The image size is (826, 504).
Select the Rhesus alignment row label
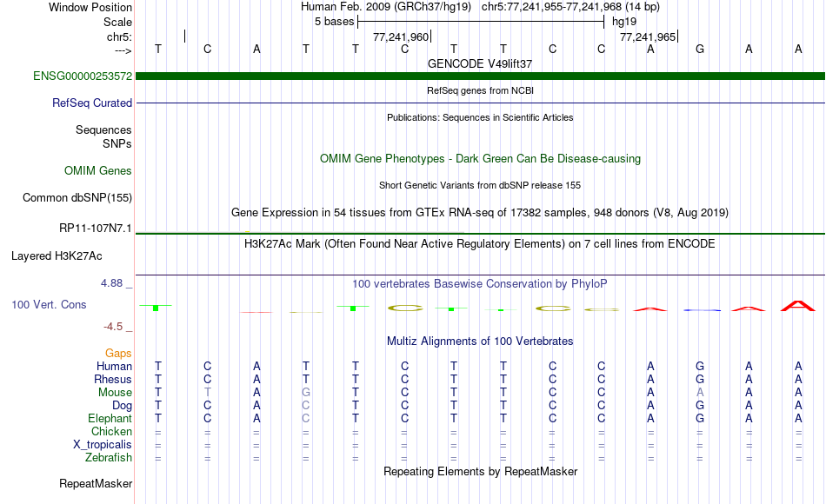pyautogui.click(x=113, y=379)
